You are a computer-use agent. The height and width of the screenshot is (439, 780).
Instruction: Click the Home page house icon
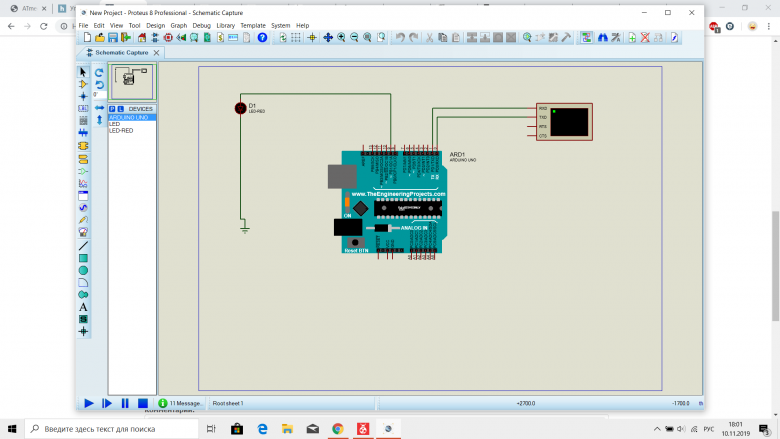click(142, 38)
